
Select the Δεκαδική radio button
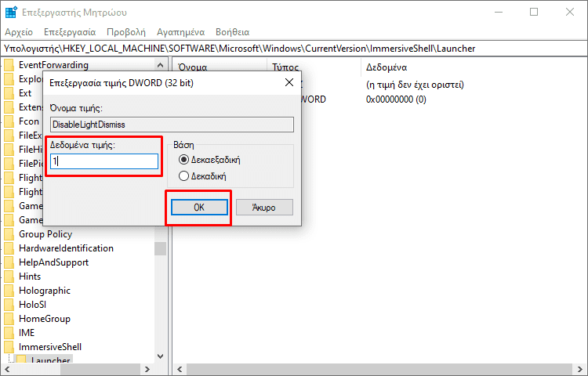[x=183, y=176]
